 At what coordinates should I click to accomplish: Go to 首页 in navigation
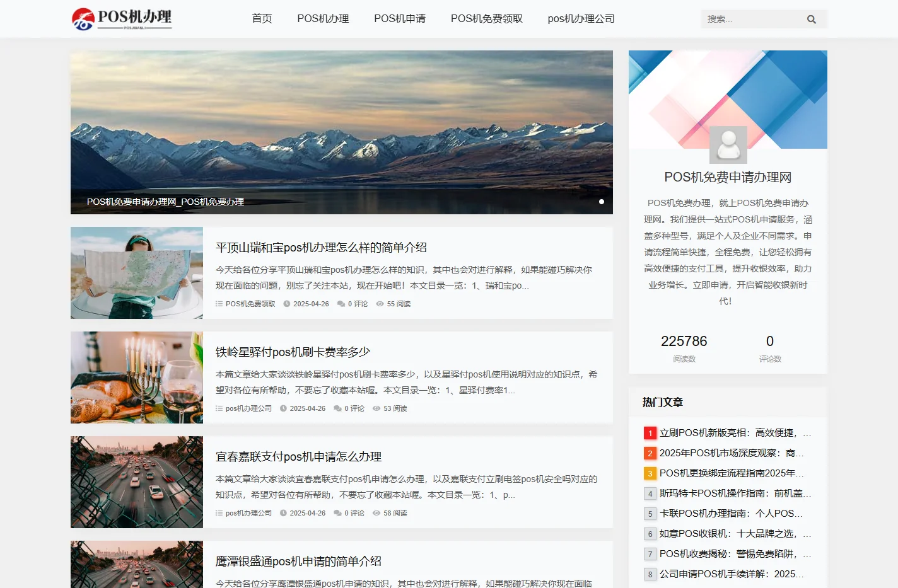point(262,19)
